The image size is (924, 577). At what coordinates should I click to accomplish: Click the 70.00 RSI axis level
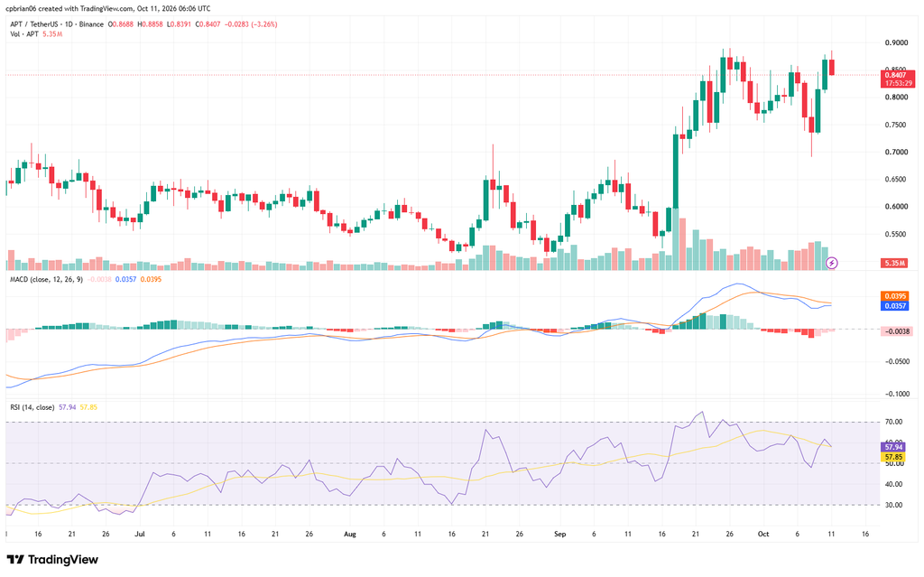tap(894, 422)
